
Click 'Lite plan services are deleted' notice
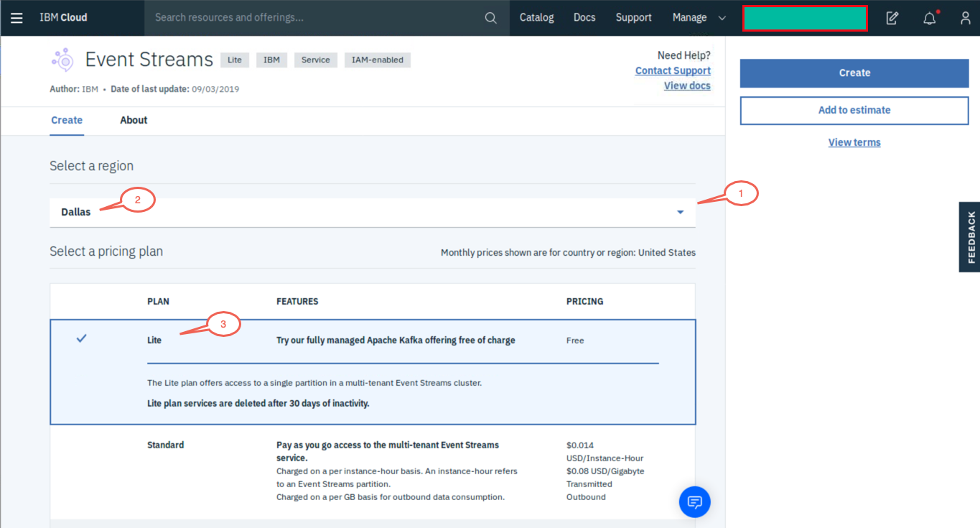[258, 404]
